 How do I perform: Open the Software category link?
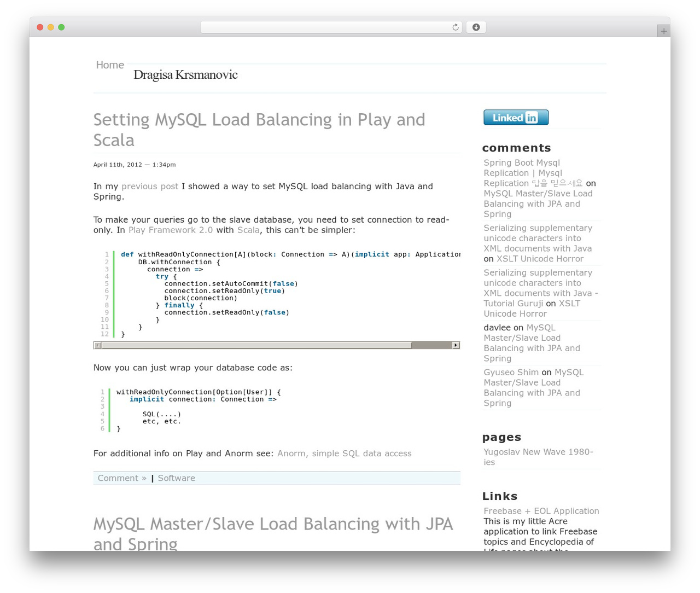[176, 478]
